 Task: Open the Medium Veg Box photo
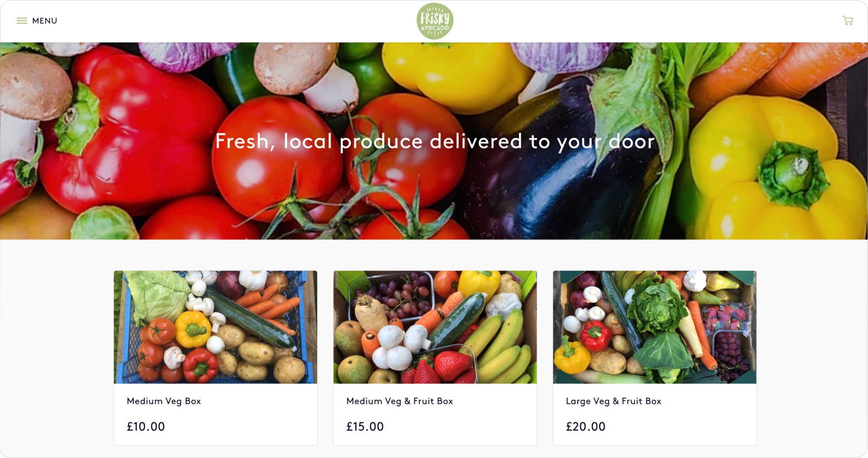(x=216, y=327)
